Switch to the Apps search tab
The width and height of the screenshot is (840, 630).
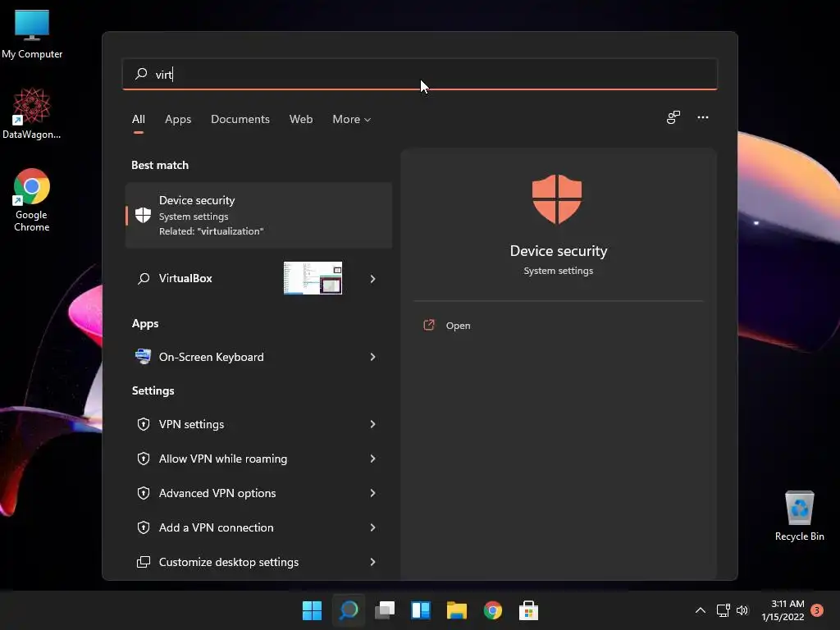click(178, 120)
